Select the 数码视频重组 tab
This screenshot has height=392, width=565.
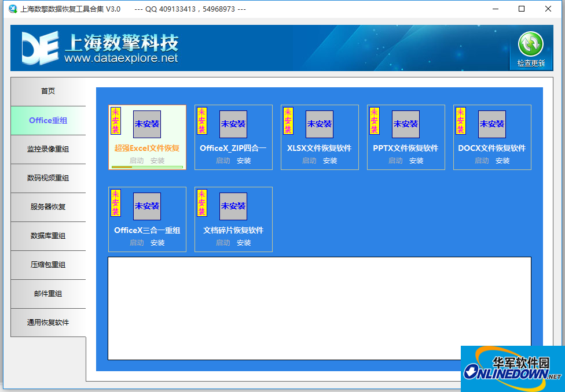pos(48,178)
